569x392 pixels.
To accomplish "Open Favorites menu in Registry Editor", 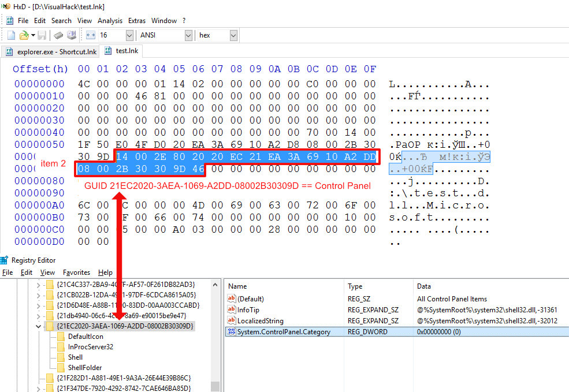I will tap(76, 272).
